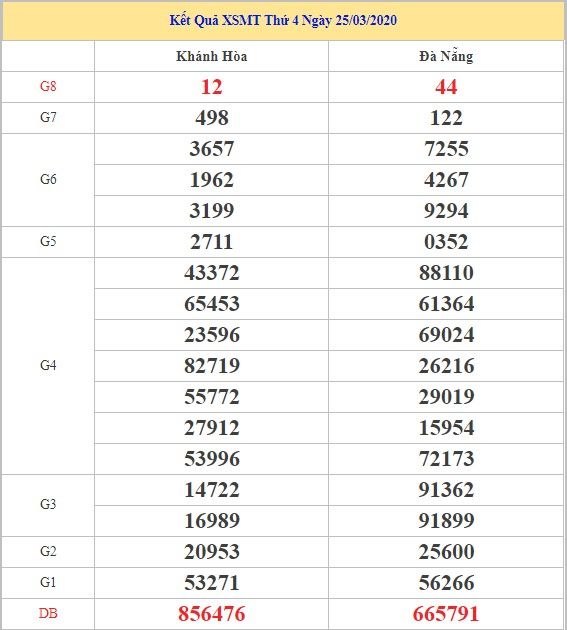Select the G4 number 82719

pyautogui.click(x=212, y=366)
